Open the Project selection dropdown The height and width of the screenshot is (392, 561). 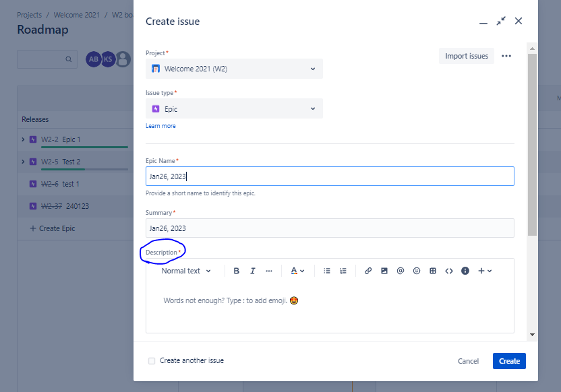click(x=233, y=69)
